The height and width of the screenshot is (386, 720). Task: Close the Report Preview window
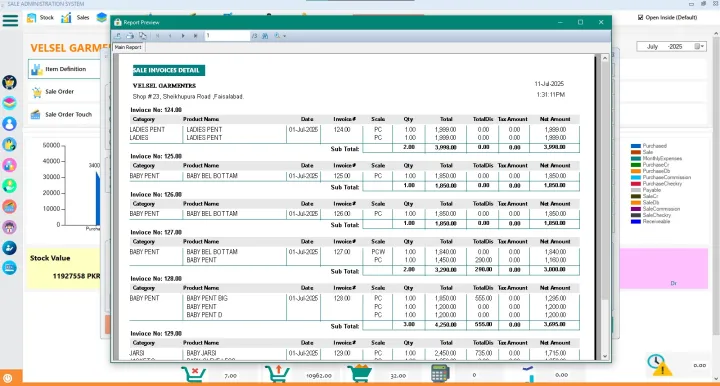(601, 22)
